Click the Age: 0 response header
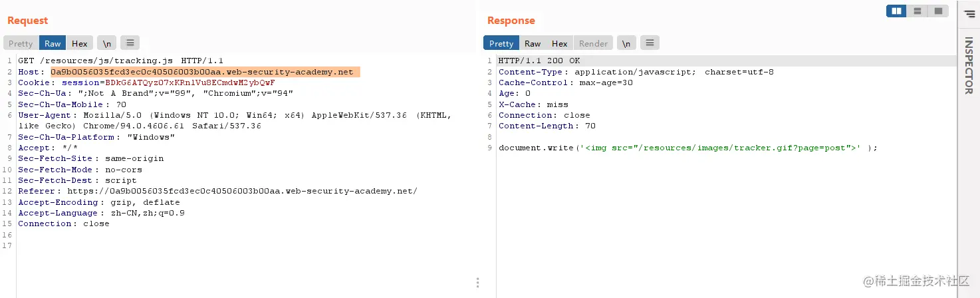 pos(515,94)
